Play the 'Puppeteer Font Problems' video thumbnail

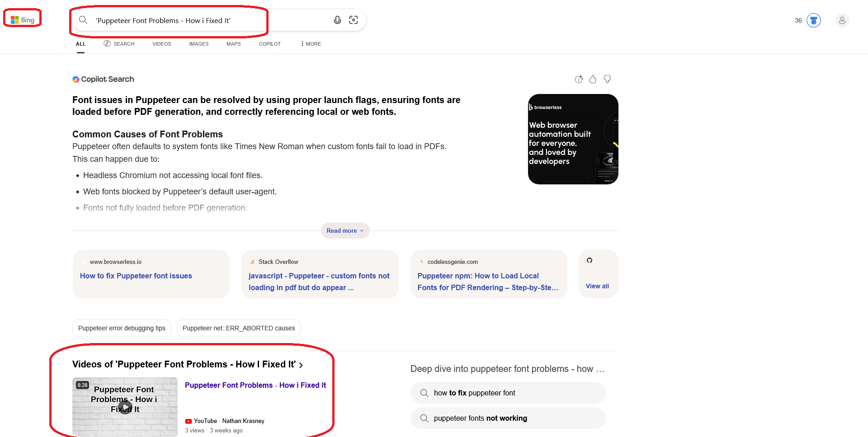tap(125, 406)
